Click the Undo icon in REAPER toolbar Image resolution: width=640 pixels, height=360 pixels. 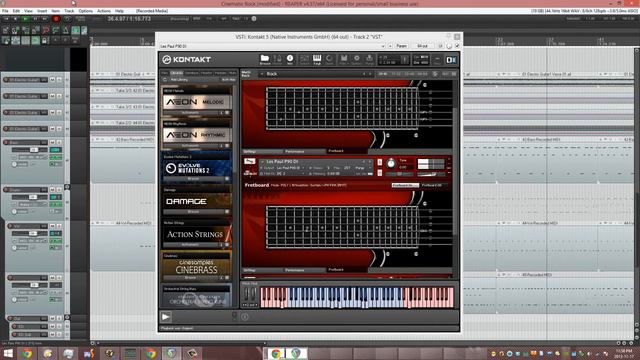click(45, 30)
